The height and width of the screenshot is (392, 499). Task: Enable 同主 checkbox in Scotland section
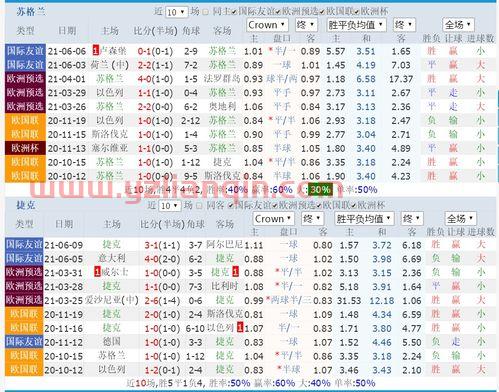pyautogui.click(x=206, y=12)
